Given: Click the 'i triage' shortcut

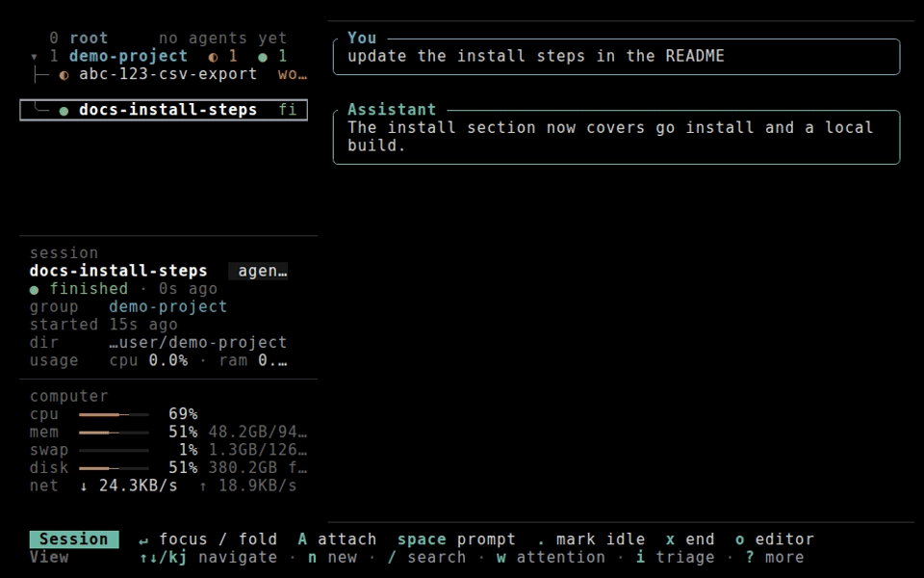Looking at the screenshot, I should 675,558.
